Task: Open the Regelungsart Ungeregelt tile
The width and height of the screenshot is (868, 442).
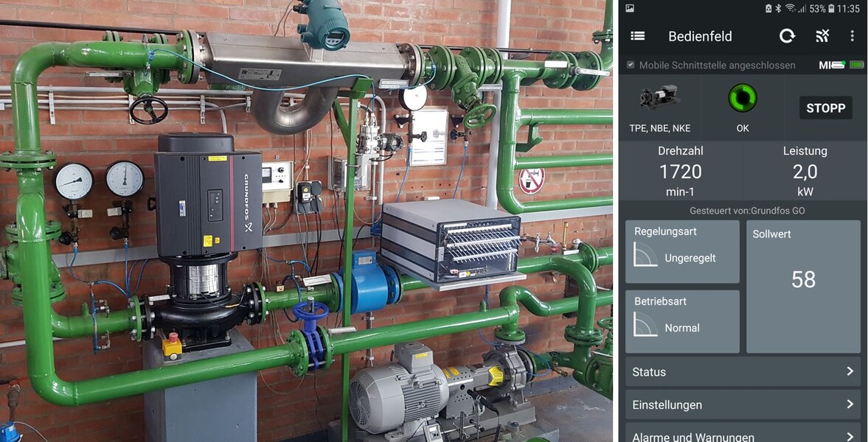Action: coord(683,252)
